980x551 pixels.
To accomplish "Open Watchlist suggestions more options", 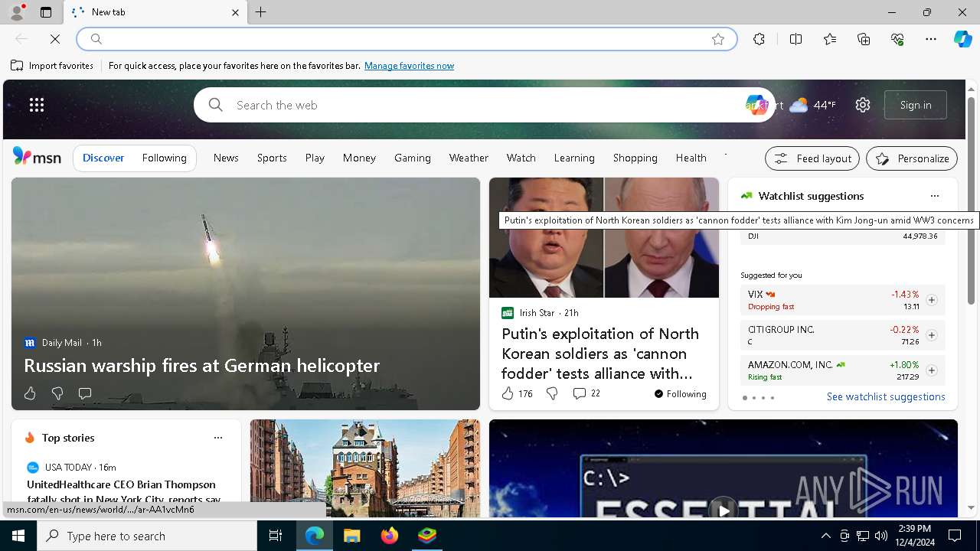I will pos(934,196).
